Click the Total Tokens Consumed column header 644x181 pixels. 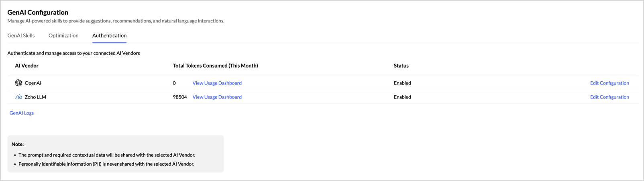pos(215,66)
